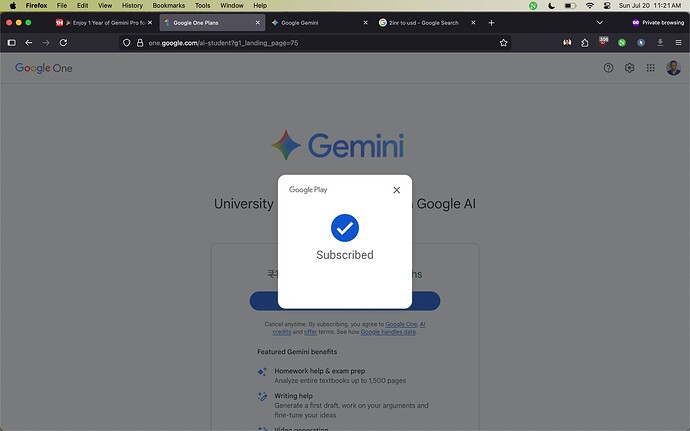Toggle the Firefox sidebar icon
The height and width of the screenshot is (431, 690).
click(x=12, y=43)
